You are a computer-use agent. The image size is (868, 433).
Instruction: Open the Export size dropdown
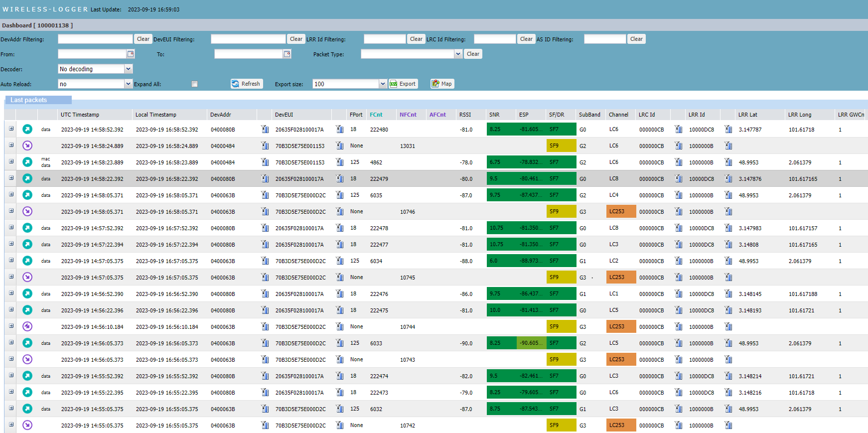click(383, 84)
